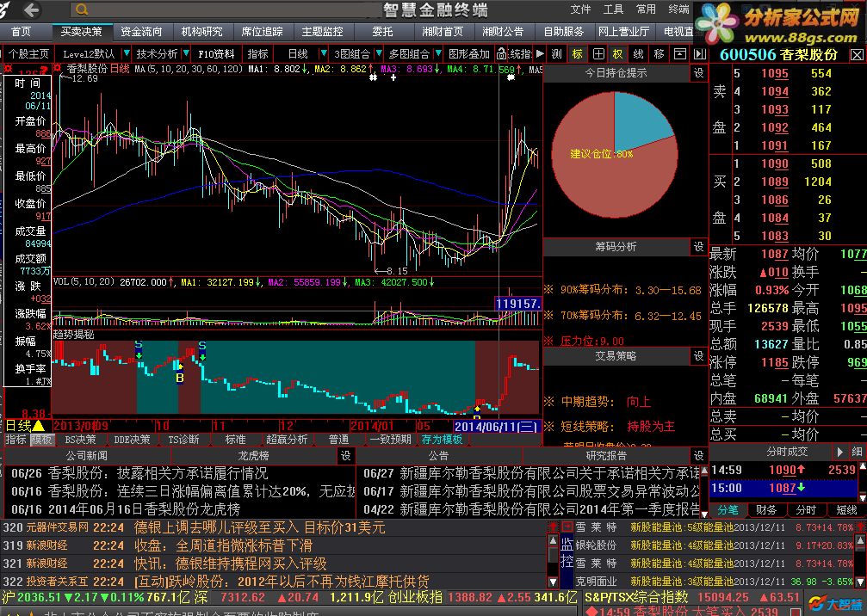Open settings for 今日持仓提示 panel
This screenshot has height=616, width=867.
[699, 73]
